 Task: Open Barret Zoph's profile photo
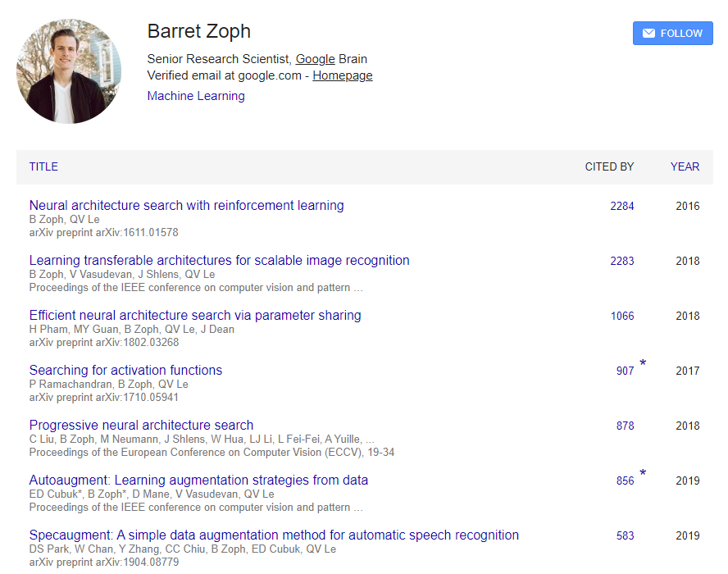point(69,71)
